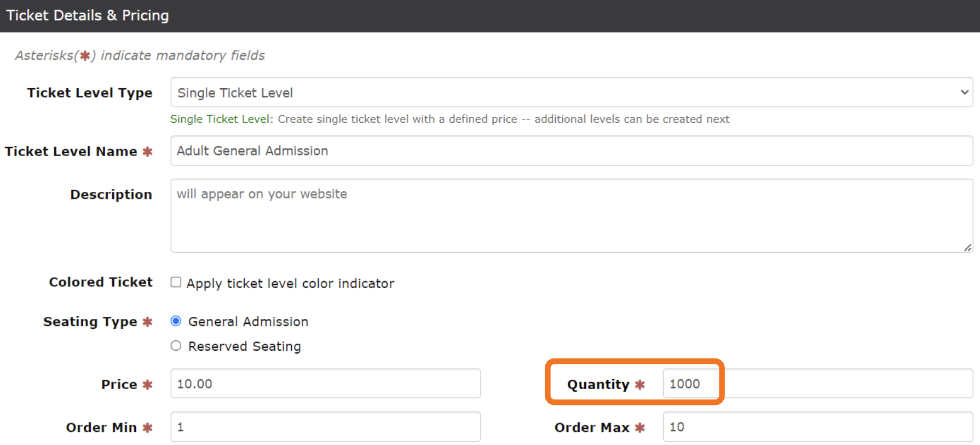This screenshot has width=980, height=445.
Task: Open the Ticket Level Type dropdown
Action: (x=571, y=93)
